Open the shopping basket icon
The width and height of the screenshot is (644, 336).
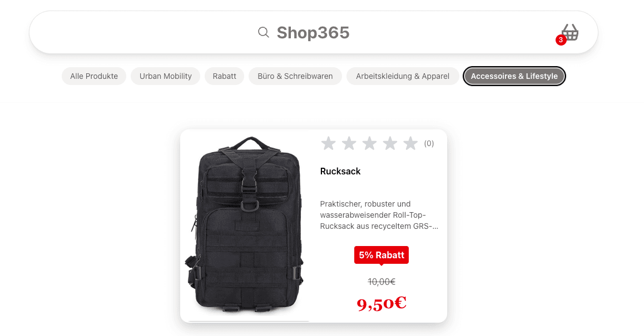tap(570, 32)
